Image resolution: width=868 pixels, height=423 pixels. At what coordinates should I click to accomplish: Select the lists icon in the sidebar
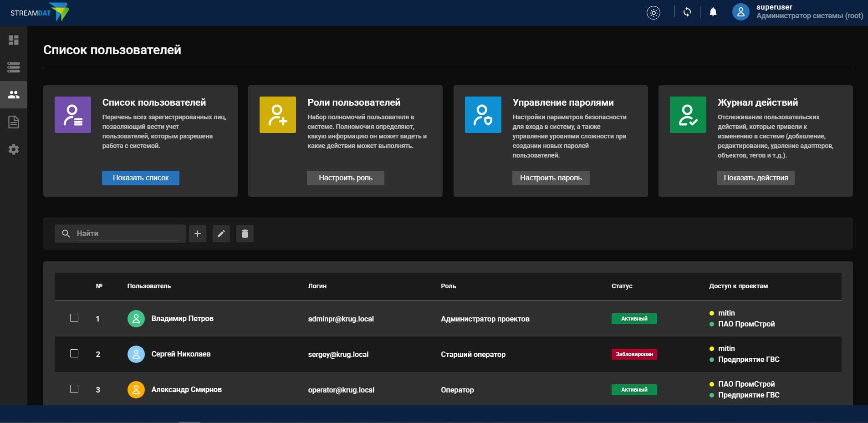(14, 67)
